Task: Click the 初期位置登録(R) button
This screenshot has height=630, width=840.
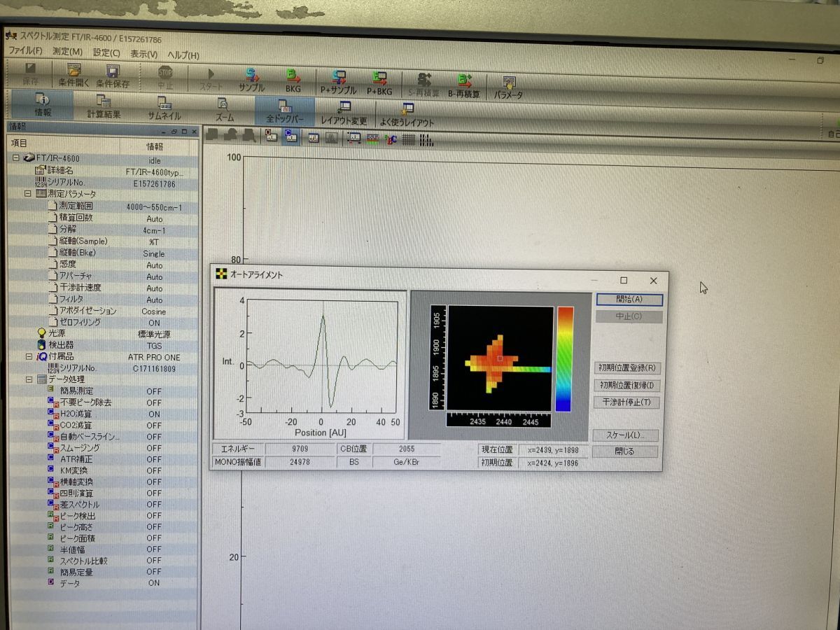Action: (628, 367)
